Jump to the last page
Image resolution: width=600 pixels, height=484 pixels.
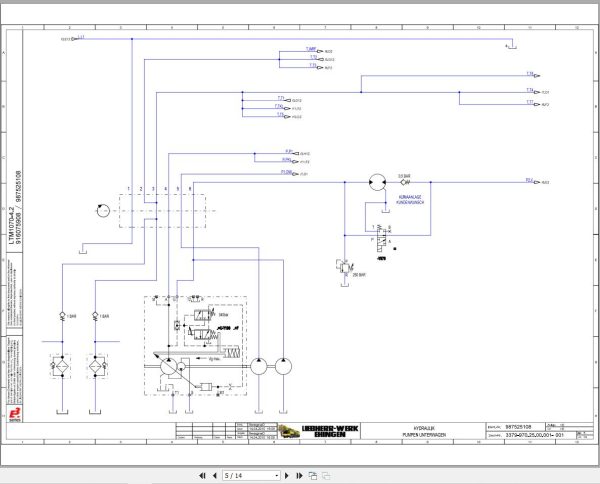click(299, 476)
